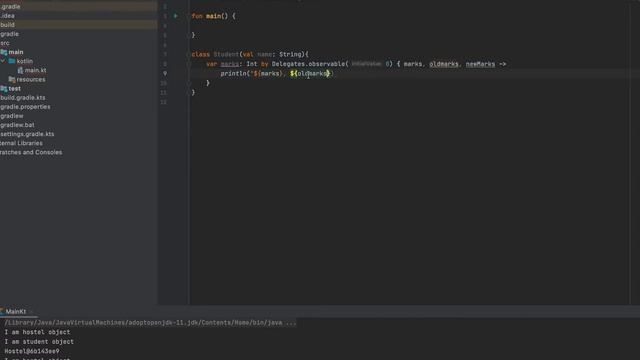Click the test folder icon
This screenshot has height=360, width=640.
(x=4, y=89)
